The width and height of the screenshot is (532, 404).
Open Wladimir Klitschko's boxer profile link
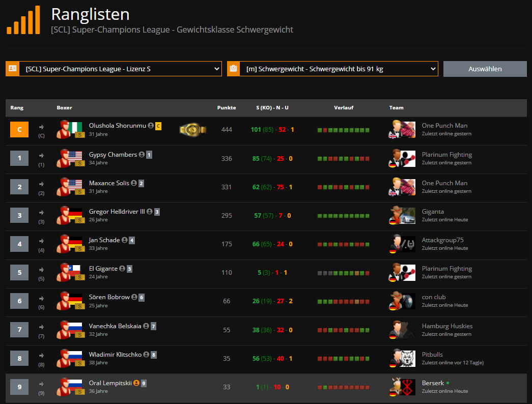[x=115, y=354]
